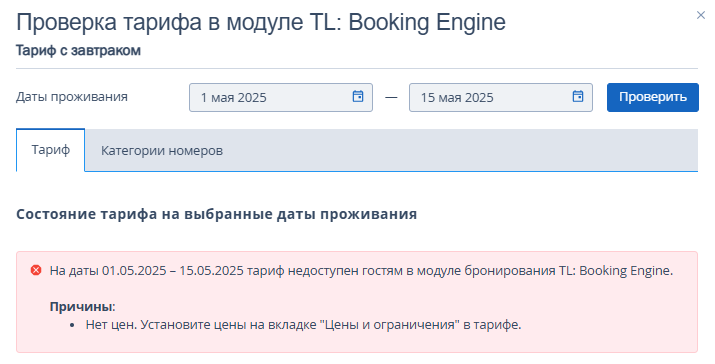Viewport: 715px width, 364px height.
Task: Select the 1 мая 2025 date field
Action: coord(281,97)
